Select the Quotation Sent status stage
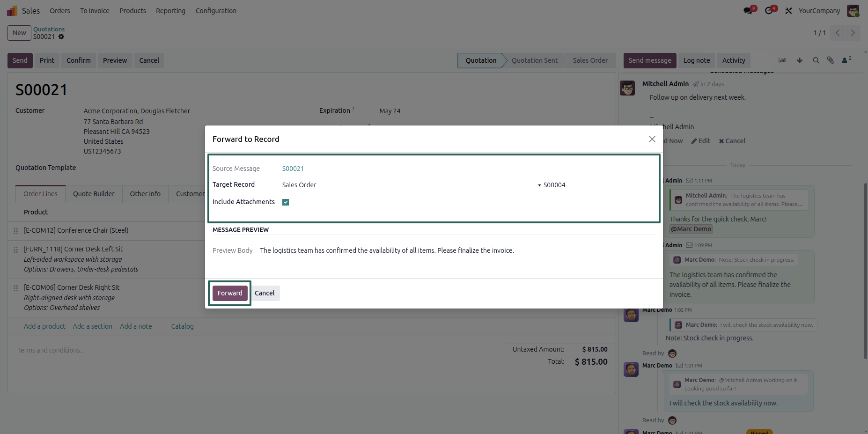The width and height of the screenshot is (868, 434). 535,60
